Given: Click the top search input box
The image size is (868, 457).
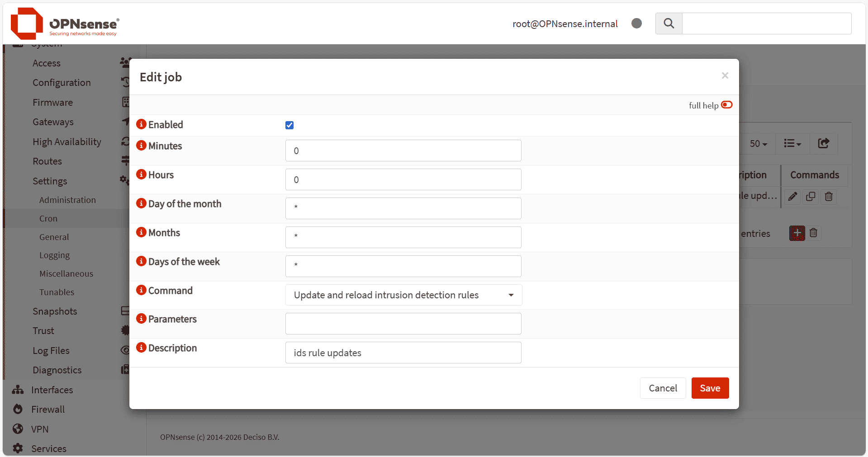Looking at the screenshot, I should (x=766, y=24).
